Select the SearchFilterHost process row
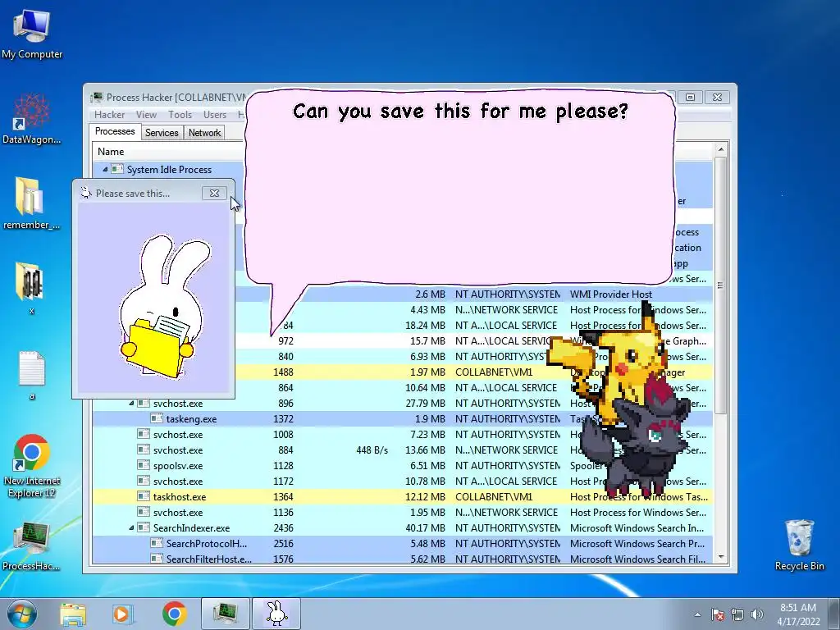Screen dimensions: 840x630 tap(403, 559)
